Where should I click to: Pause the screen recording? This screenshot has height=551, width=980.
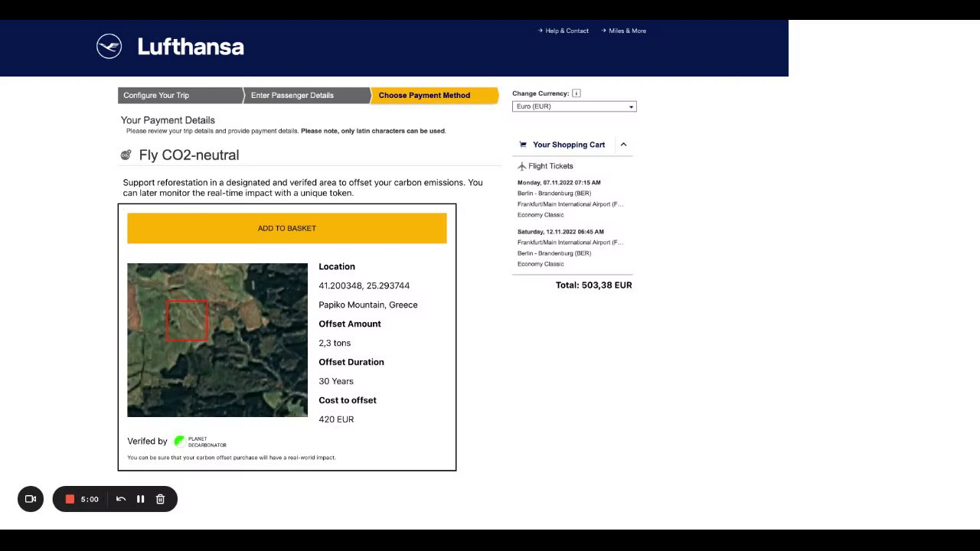click(x=141, y=499)
